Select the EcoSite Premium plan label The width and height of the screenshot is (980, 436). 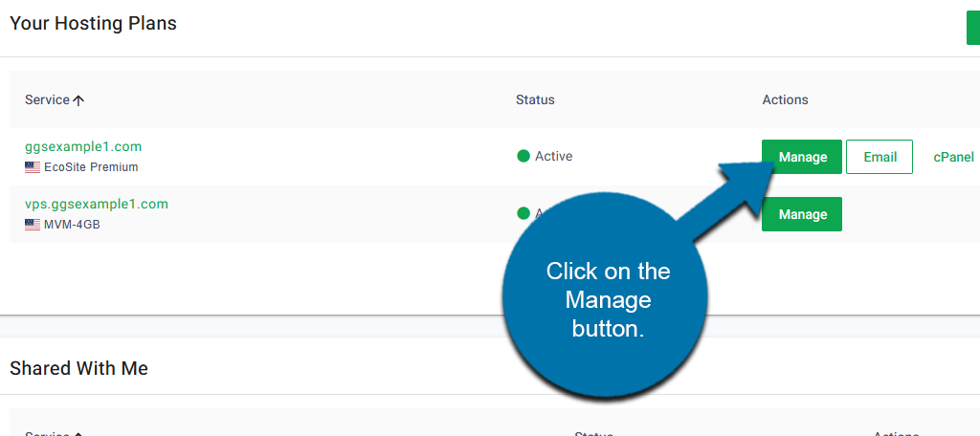(91, 167)
